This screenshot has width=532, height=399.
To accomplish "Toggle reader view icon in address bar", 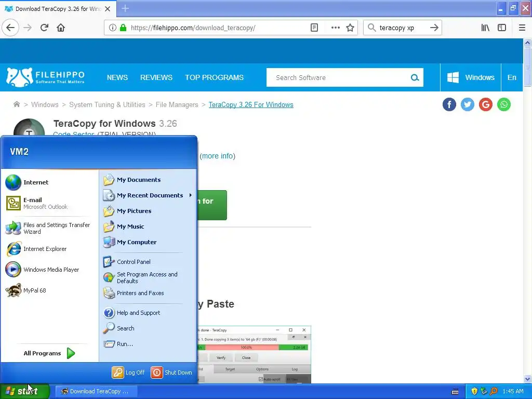I will click(314, 28).
